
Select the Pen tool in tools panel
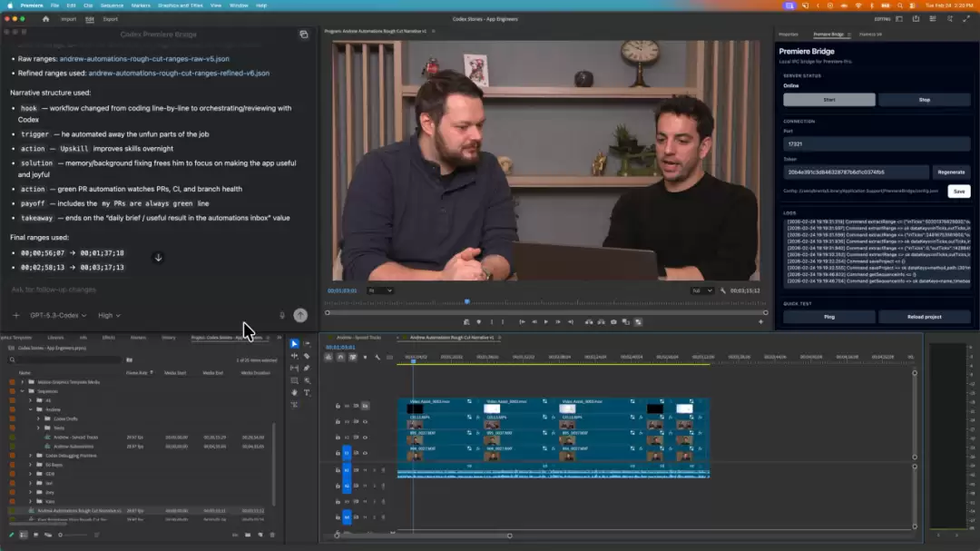[307, 368]
